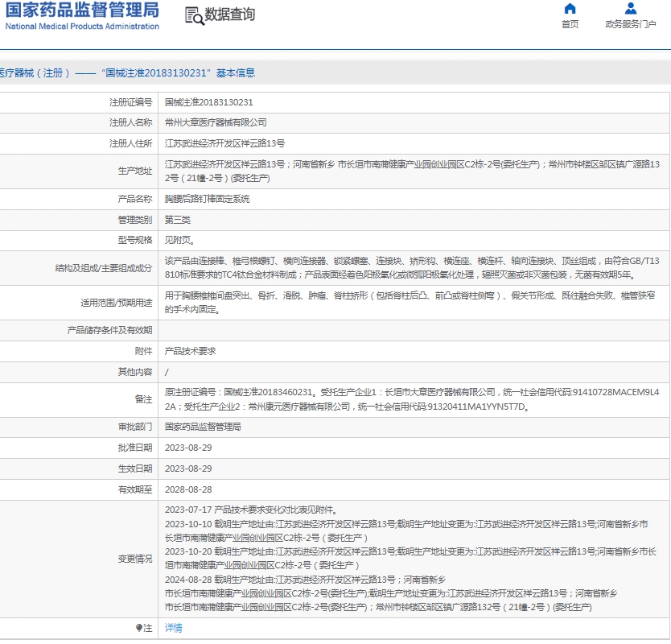Click the home icon labeled 首页

[x=570, y=9]
